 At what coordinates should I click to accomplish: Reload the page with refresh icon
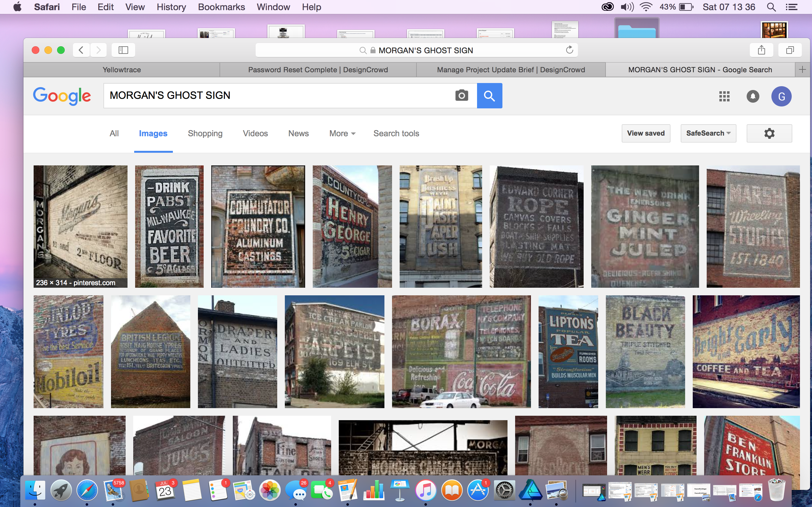tap(569, 50)
